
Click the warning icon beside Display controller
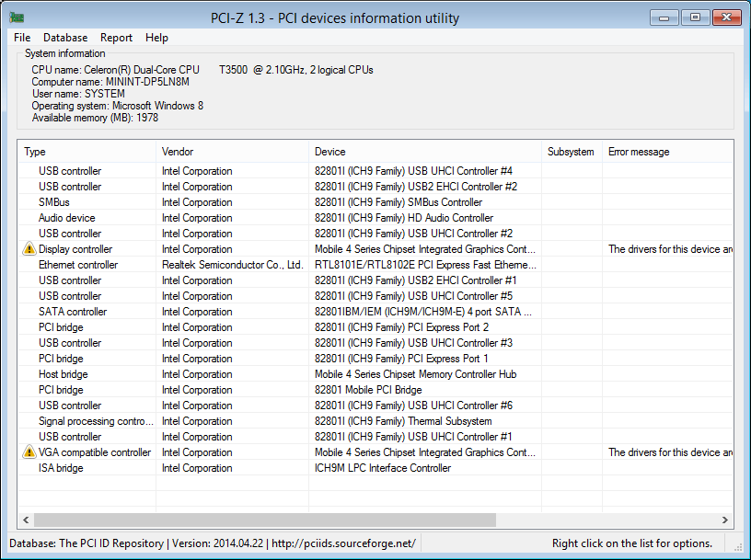(x=29, y=249)
